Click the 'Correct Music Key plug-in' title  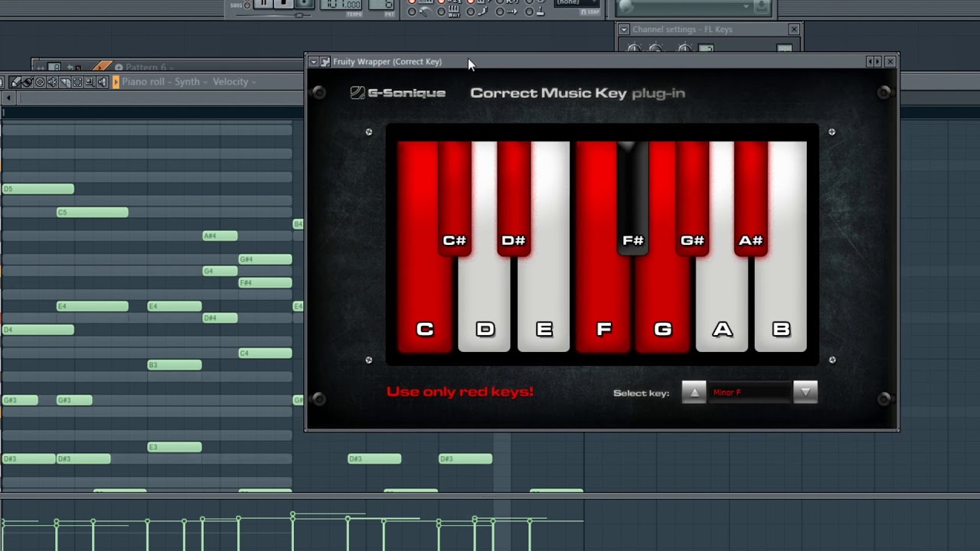[577, 93]
